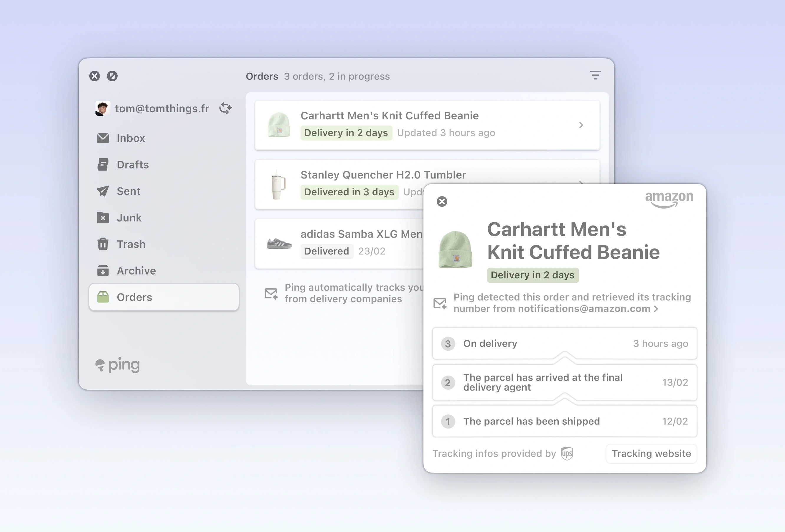Open the orders filter icon
785x532 pixels.
[595, 75]
